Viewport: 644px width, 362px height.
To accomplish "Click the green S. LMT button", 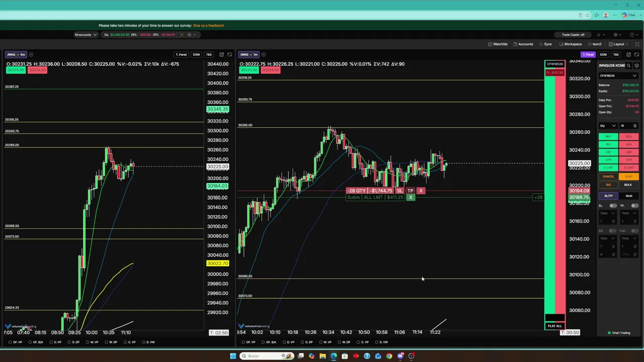I will coord(608,167).
